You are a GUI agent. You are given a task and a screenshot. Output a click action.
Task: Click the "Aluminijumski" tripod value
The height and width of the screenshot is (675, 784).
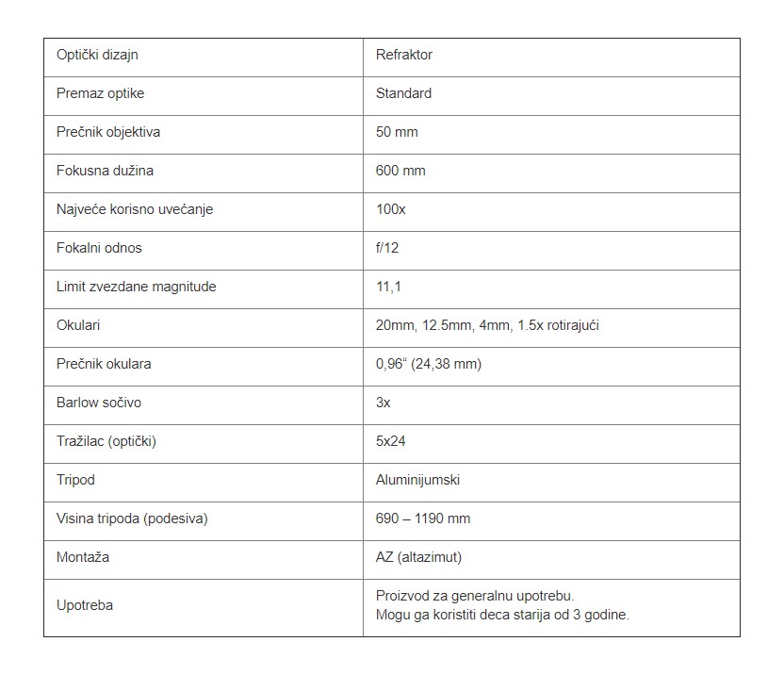point(418,480)
